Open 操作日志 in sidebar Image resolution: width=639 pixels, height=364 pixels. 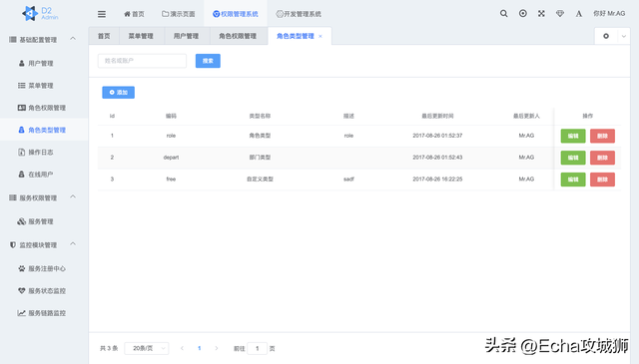(44, 152)
